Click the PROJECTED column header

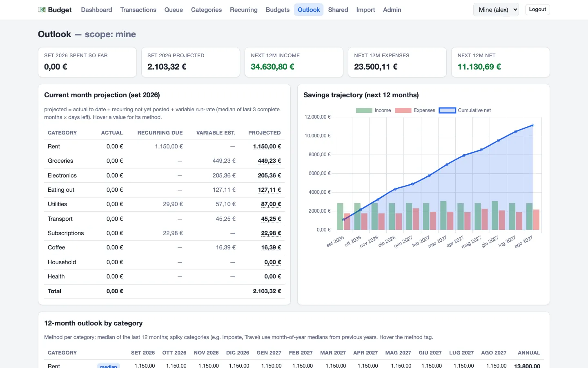[265, 133]
